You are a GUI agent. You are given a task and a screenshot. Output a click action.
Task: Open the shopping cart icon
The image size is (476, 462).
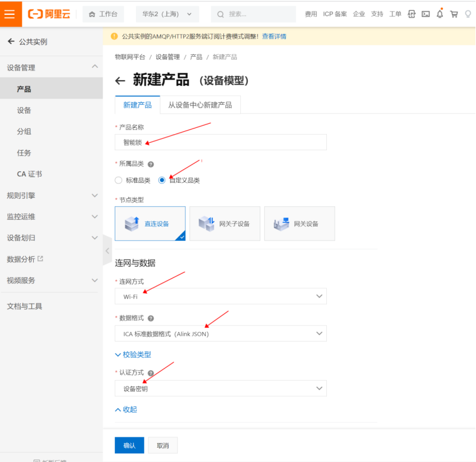(454, 14)
